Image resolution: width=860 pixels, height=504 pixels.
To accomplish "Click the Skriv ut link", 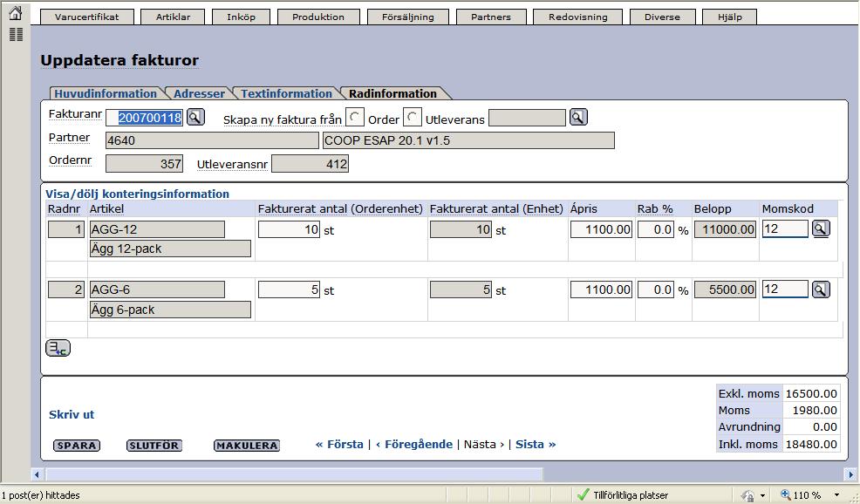I will pyautogui.click(x=72, y=414).
